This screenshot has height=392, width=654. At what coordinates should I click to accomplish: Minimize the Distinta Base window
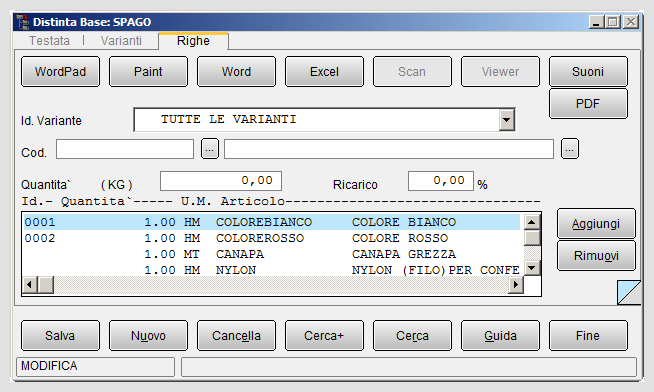596,22
